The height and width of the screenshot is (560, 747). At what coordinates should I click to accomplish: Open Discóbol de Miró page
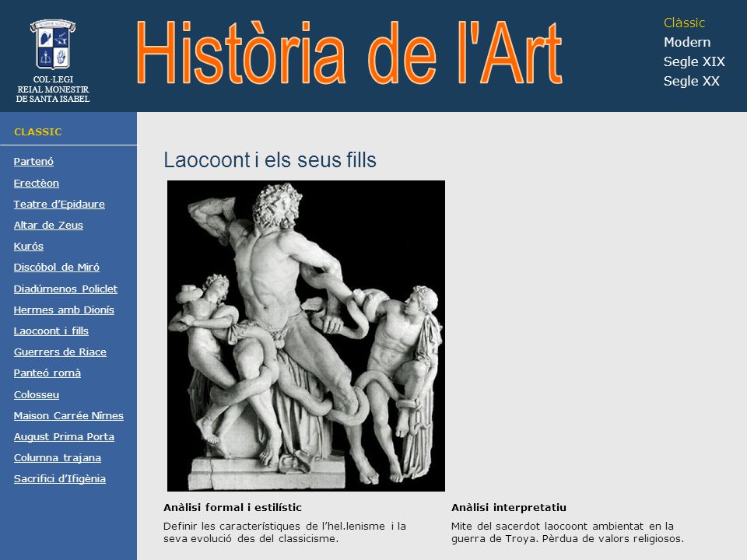tap(56, 267)
